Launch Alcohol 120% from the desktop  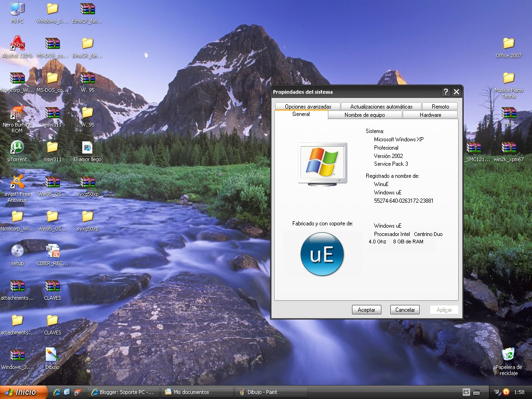17,44
